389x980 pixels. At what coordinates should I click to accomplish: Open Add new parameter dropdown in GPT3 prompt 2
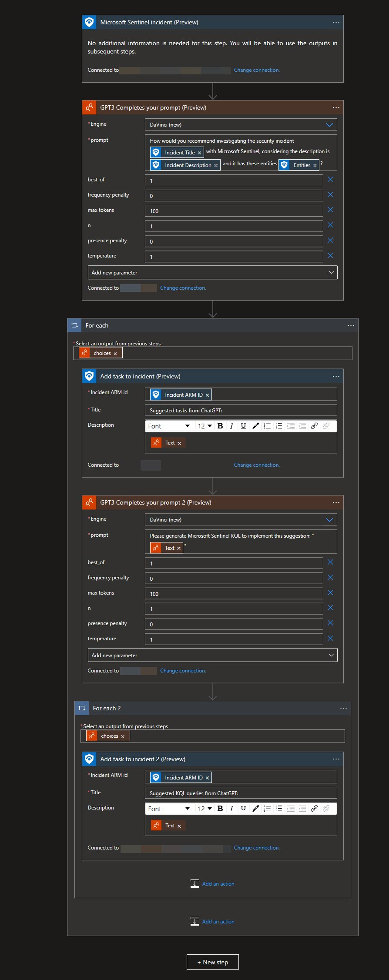(212, 656)
